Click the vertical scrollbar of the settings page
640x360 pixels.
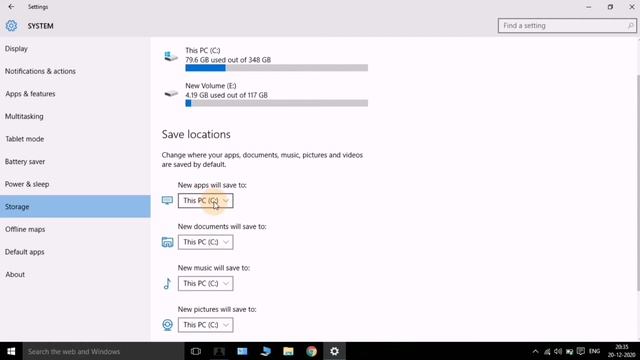pos(638,183)
